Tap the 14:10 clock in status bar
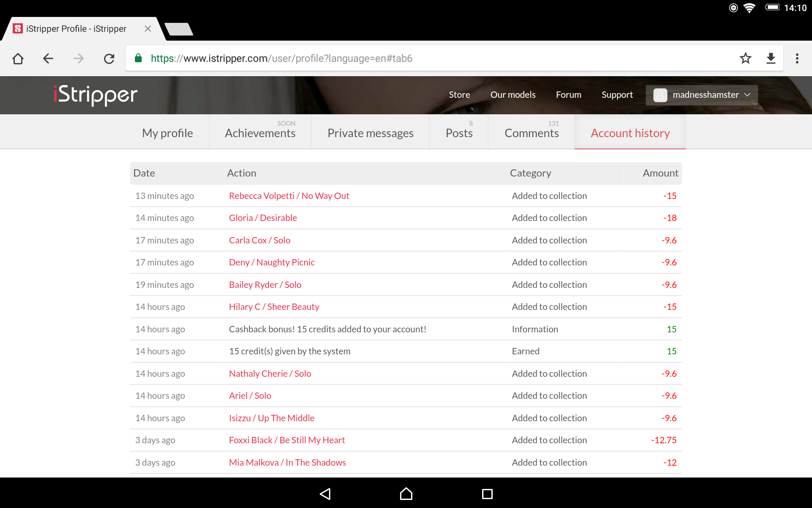The width and height of the screenshot is (812, 508). click(x=795, y=8)
